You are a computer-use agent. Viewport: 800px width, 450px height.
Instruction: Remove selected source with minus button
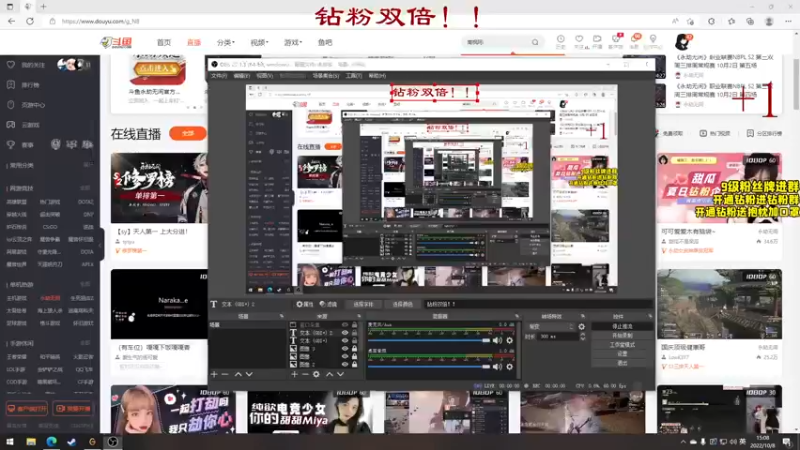[x=305, y=374]
